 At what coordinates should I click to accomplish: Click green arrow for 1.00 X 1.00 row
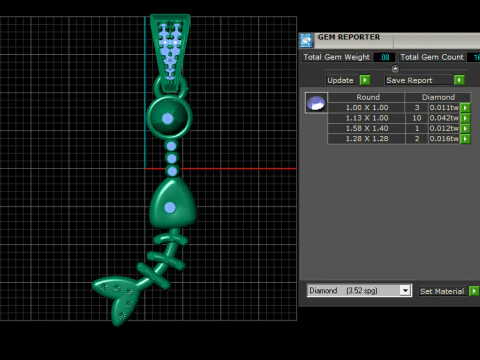click(x=465, y=108)
